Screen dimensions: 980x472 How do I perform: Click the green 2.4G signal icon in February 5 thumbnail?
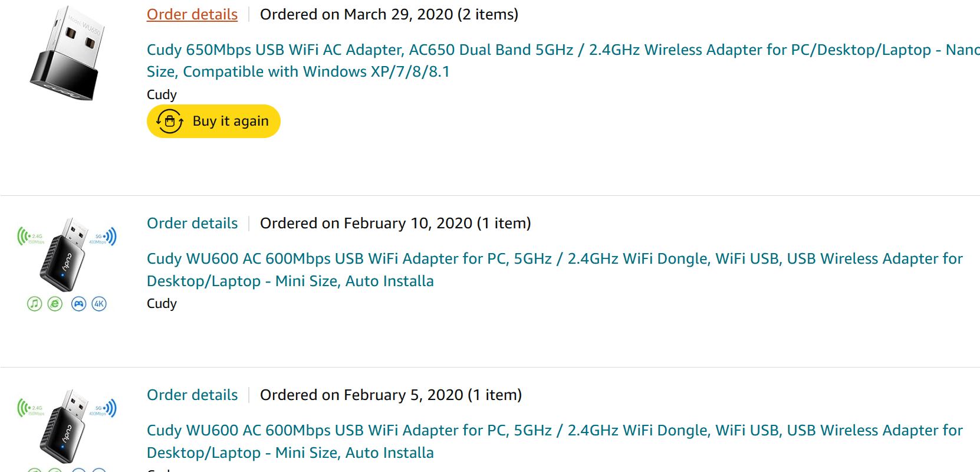(31, 409)
